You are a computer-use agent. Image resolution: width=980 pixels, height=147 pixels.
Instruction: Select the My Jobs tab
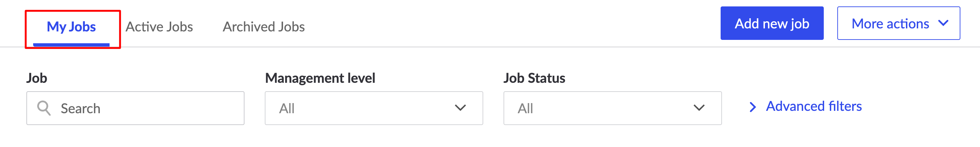click(71, 27)
